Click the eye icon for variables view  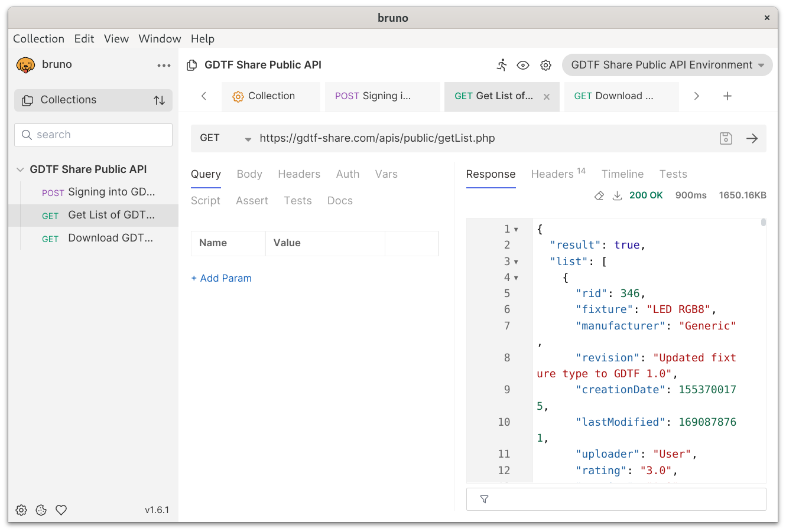[523, 65]
